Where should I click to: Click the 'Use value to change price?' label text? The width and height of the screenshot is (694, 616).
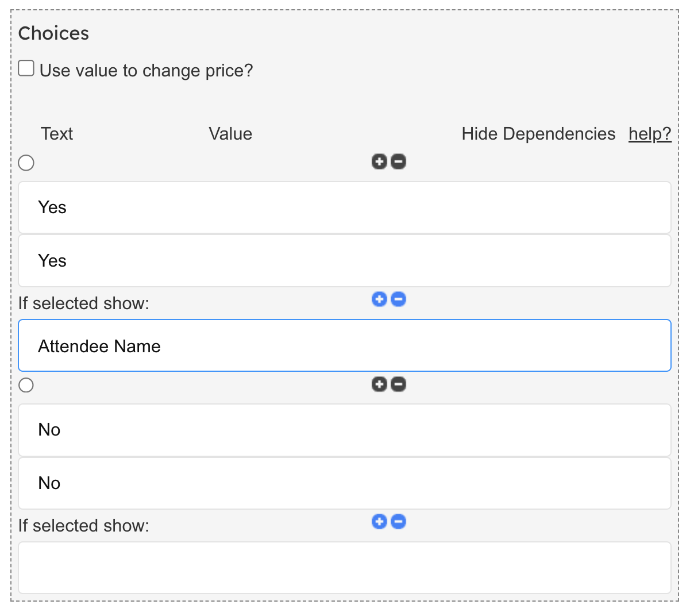click(x=146, y=71)
